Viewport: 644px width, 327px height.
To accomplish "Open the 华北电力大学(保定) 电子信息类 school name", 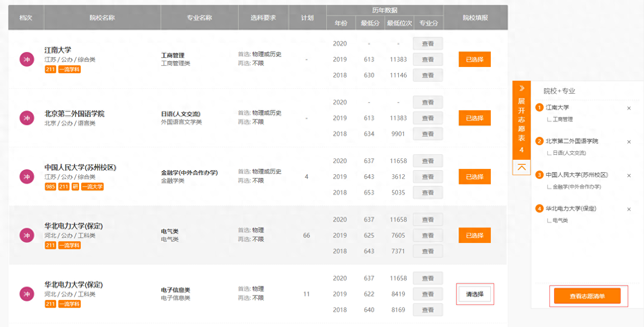I will pyautogui.click(x=74, y=285).
